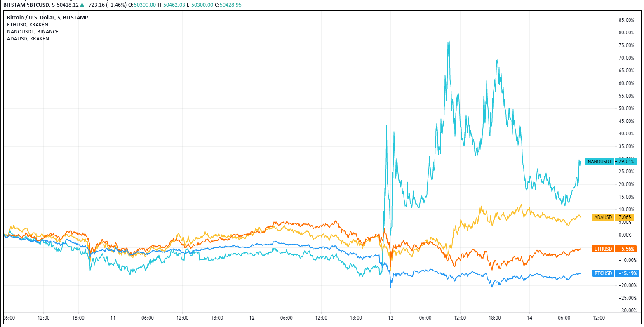The width and height of the screenshot is (644, 327).
Task: Select the NANOUSDT, BINANCE legend entry
Action: (x=33, y=32)
